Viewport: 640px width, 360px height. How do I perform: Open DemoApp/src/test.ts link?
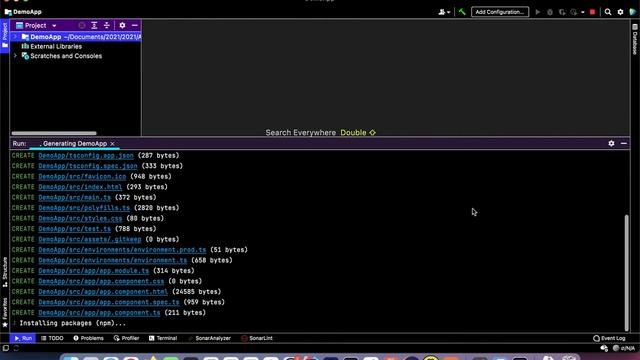coord(74,229)
